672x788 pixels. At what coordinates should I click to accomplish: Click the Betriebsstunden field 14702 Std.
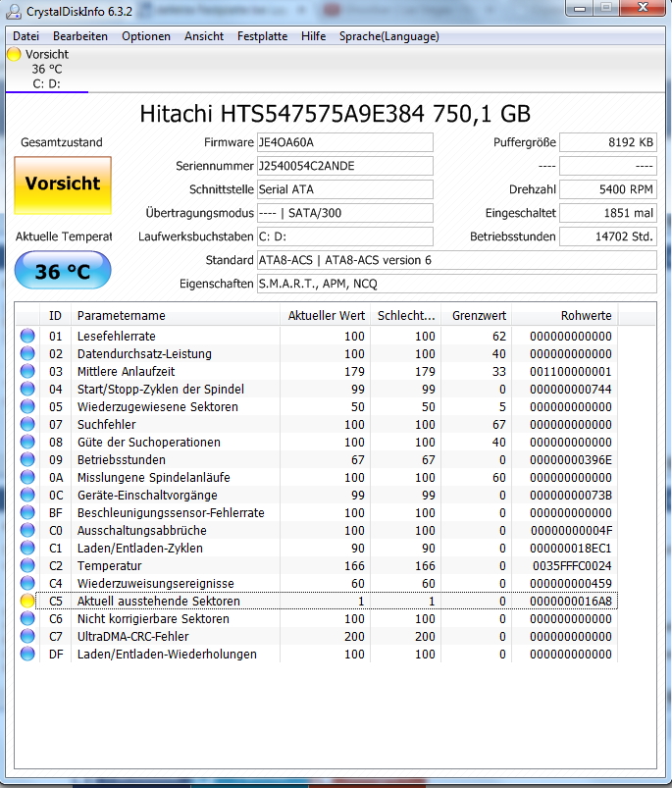[x=608, y=236]
